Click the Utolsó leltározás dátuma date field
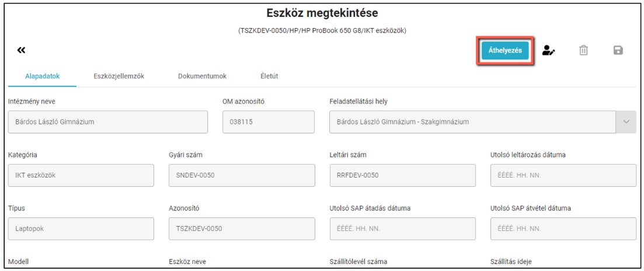 coord(563,175)
